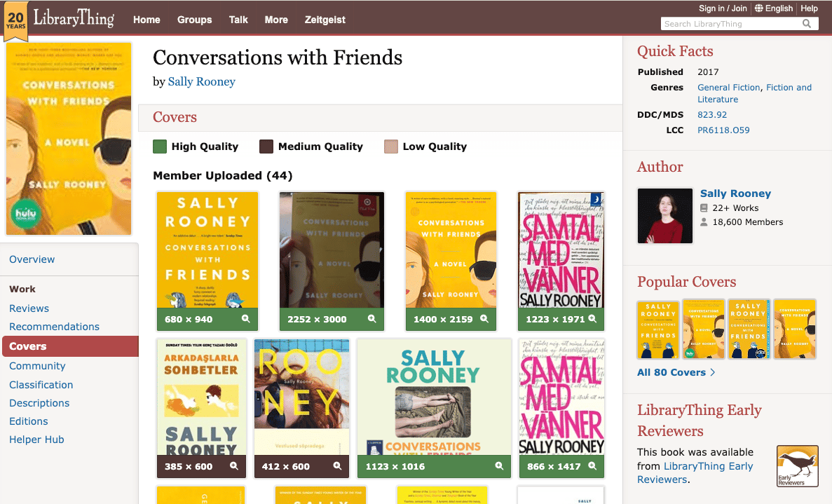Open the Descriptions section
Image resolution: width=832 pixels, height=504 pixels.
pyautogui.click(x=39, y=403)
